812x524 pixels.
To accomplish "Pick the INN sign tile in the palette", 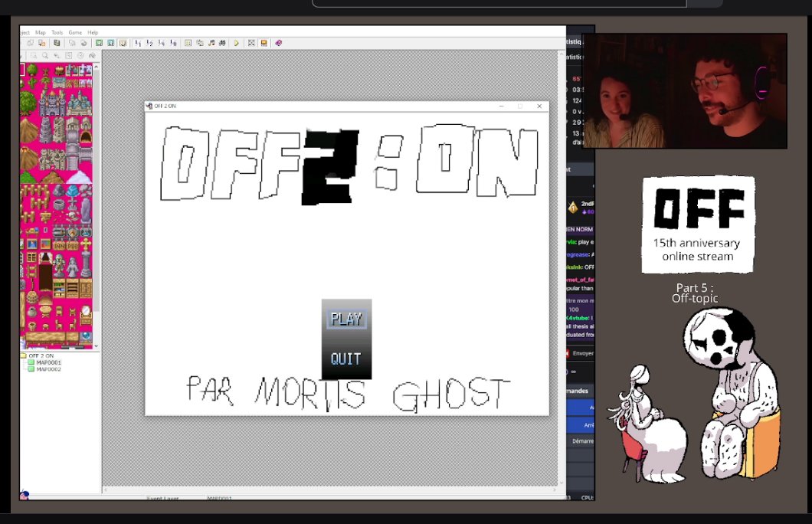I will (x=59, y=245).
